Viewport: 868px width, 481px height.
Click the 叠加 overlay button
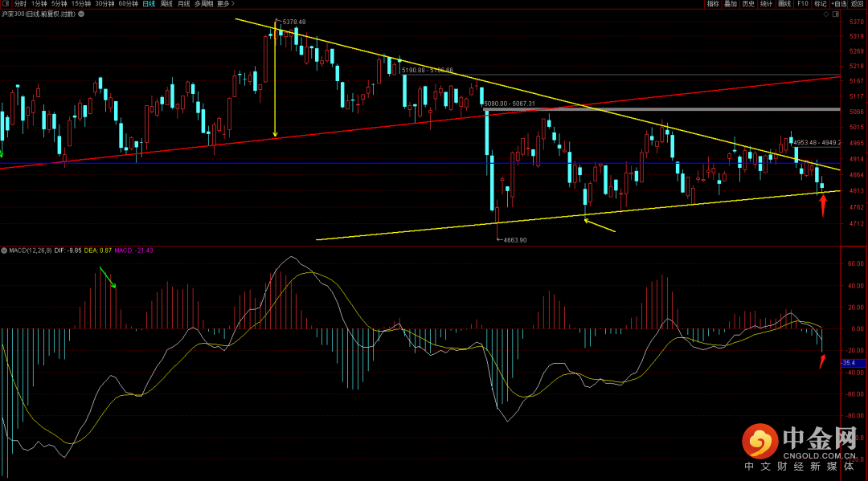tap(731, 4)
